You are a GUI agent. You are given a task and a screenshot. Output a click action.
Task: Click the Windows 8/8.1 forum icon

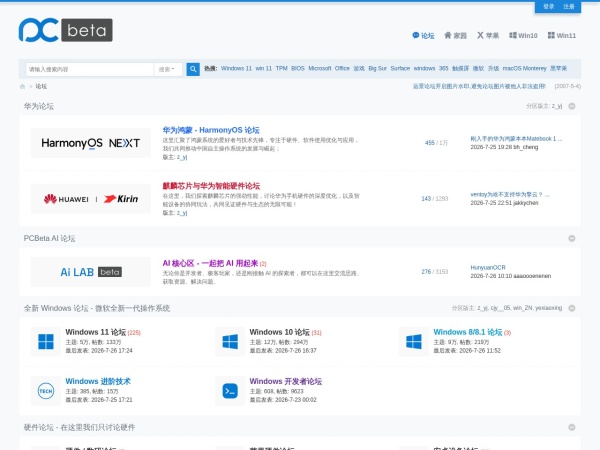click(x=414, y=342)
